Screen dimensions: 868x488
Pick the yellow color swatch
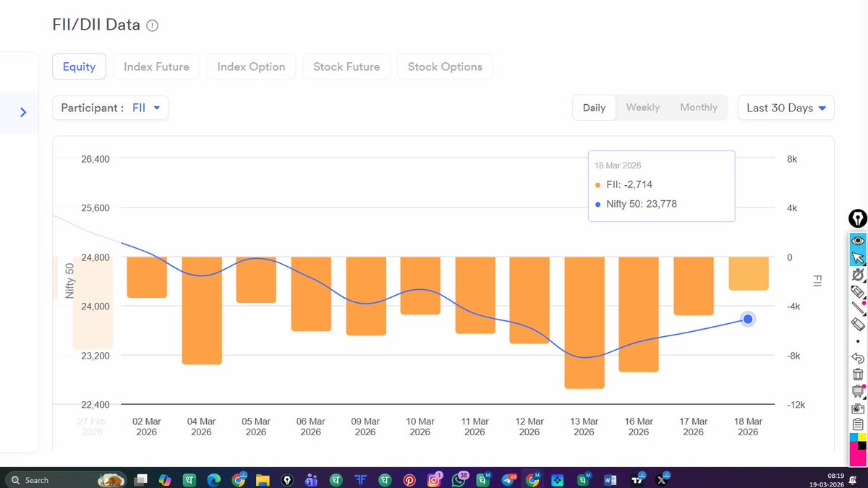tap(862, 437)
